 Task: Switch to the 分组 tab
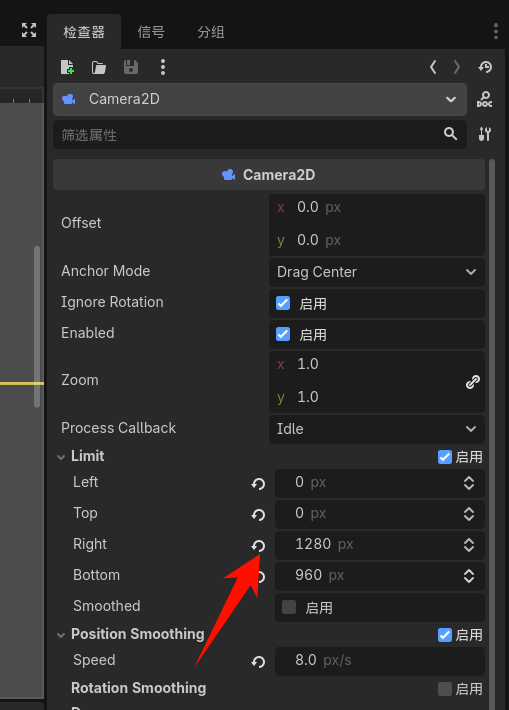pyautogui.click(x=211, y=32)
